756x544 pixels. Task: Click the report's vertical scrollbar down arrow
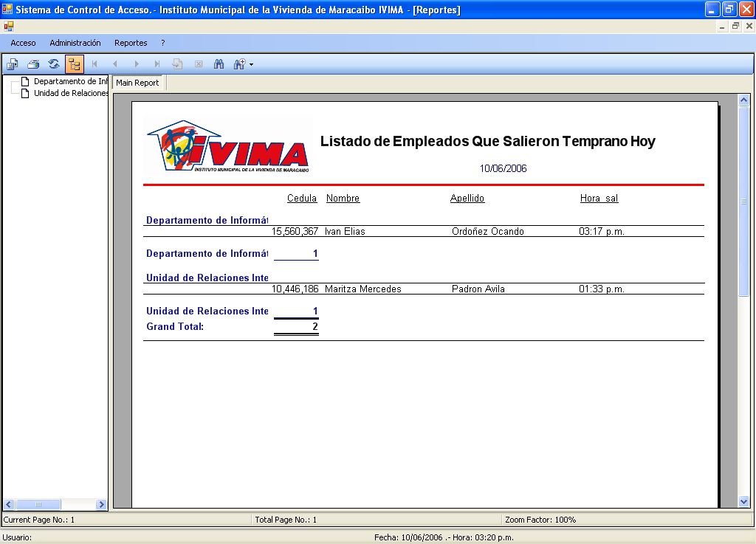(743, 501)
